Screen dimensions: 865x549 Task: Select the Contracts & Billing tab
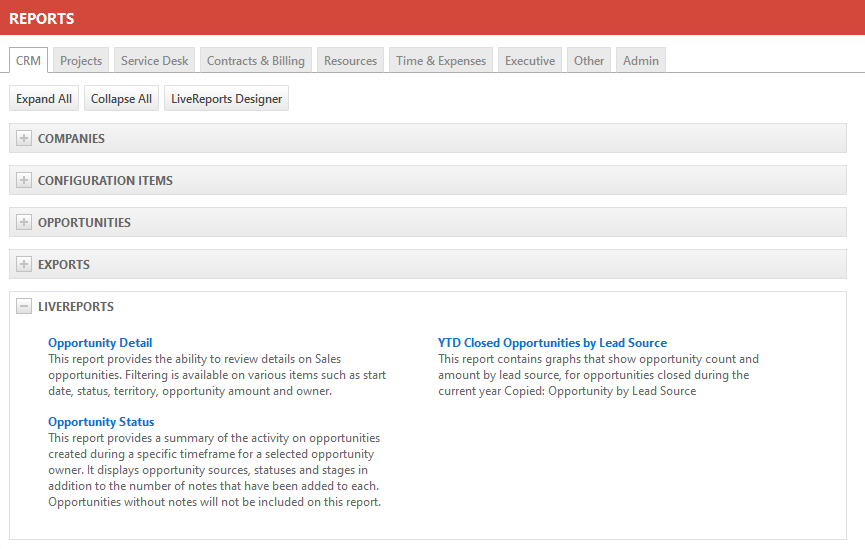click(256, 61)
